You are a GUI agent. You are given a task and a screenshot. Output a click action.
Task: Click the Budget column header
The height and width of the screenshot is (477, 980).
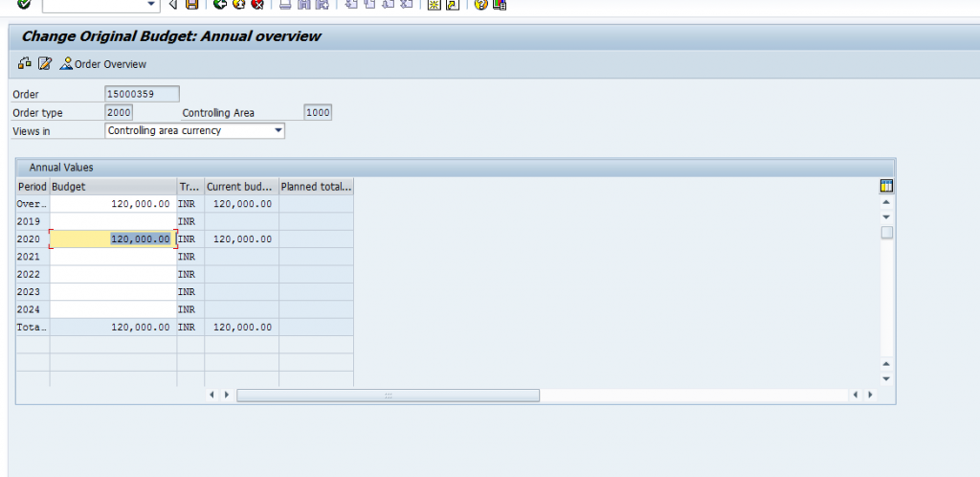tap(113, 187)
